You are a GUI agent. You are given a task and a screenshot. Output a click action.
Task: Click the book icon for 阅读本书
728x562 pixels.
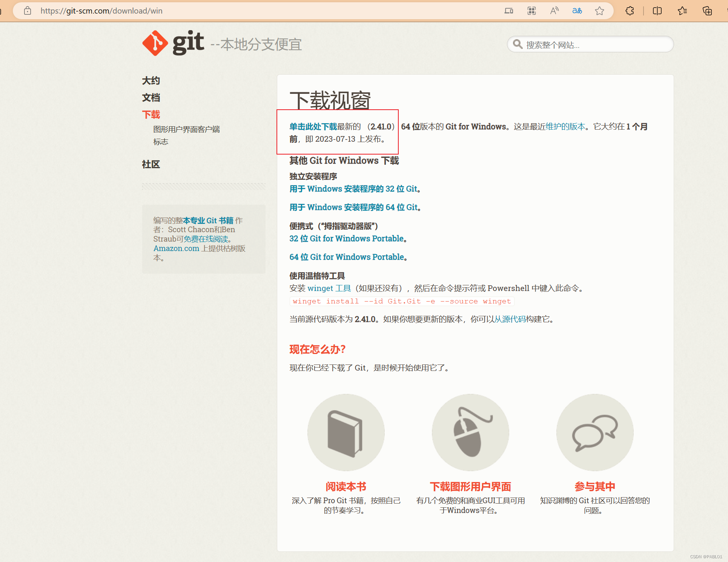(346, 432)
